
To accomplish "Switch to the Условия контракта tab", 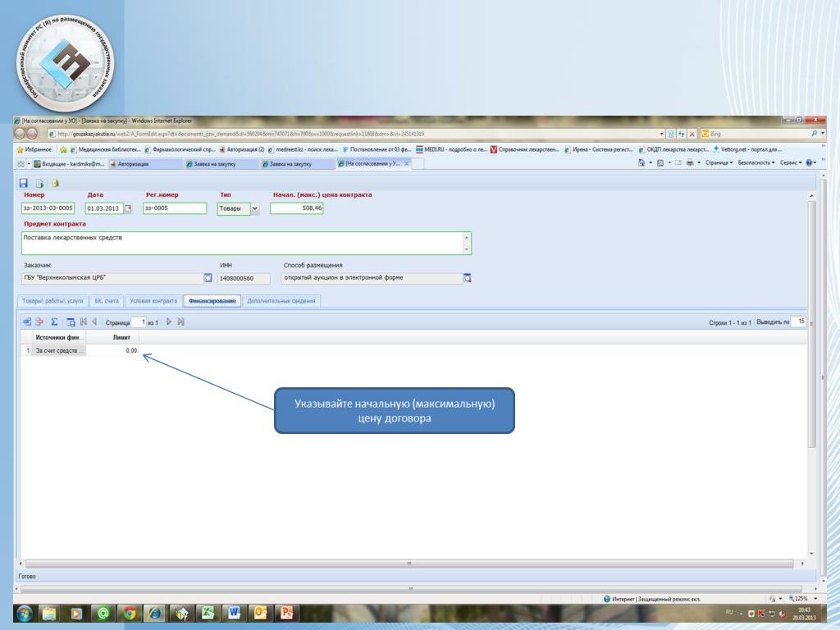I will 153,301.
